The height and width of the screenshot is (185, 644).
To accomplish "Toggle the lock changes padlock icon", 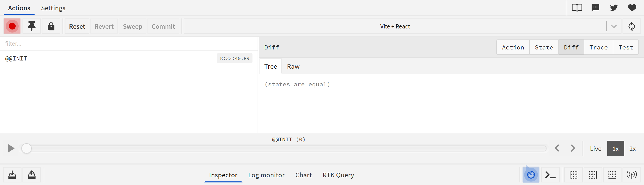I will coord(51,26).
